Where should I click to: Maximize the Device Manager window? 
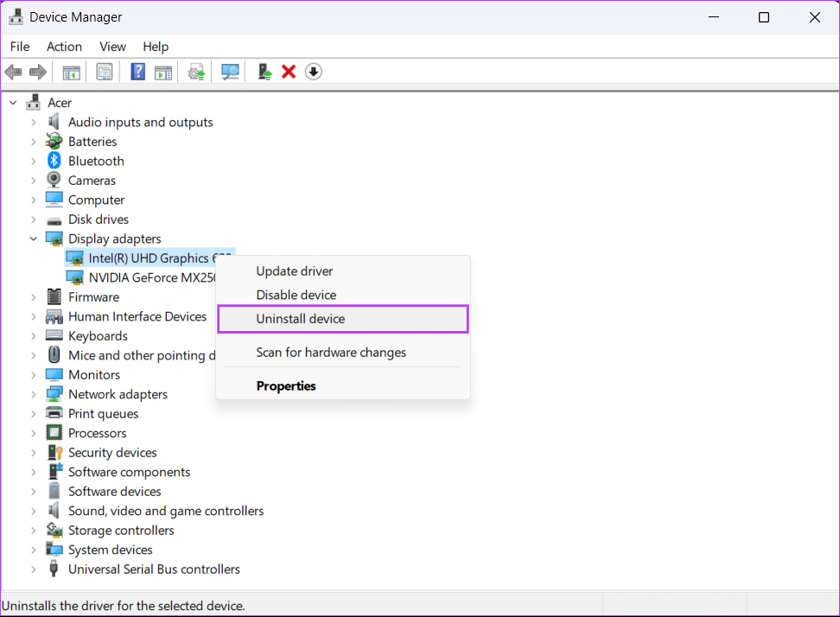764,17
